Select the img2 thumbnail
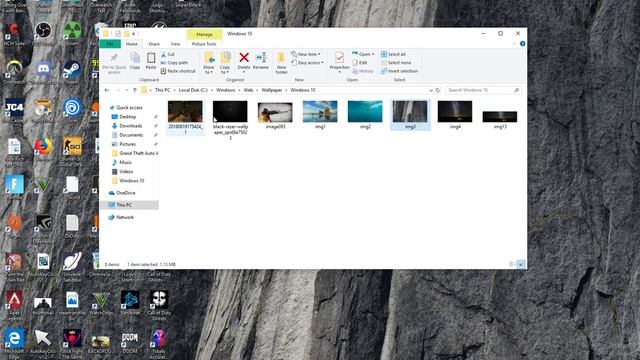This screenshot has width=640, height=360. 365,111
